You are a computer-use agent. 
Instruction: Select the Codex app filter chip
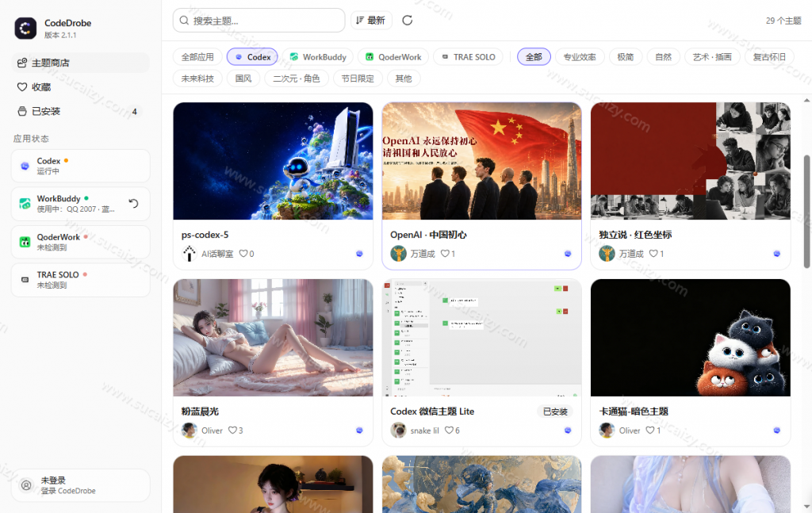pyautogui.click(x=252, y=57)
